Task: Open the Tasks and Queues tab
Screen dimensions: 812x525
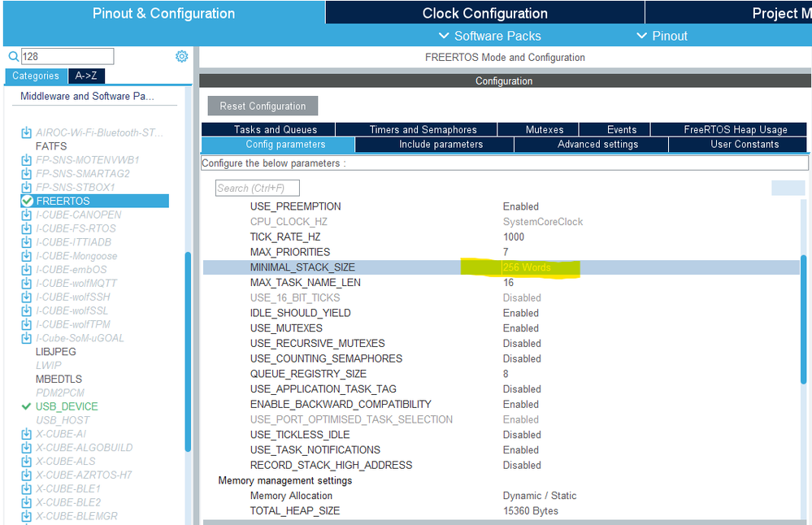Action: tap(268, 129)
